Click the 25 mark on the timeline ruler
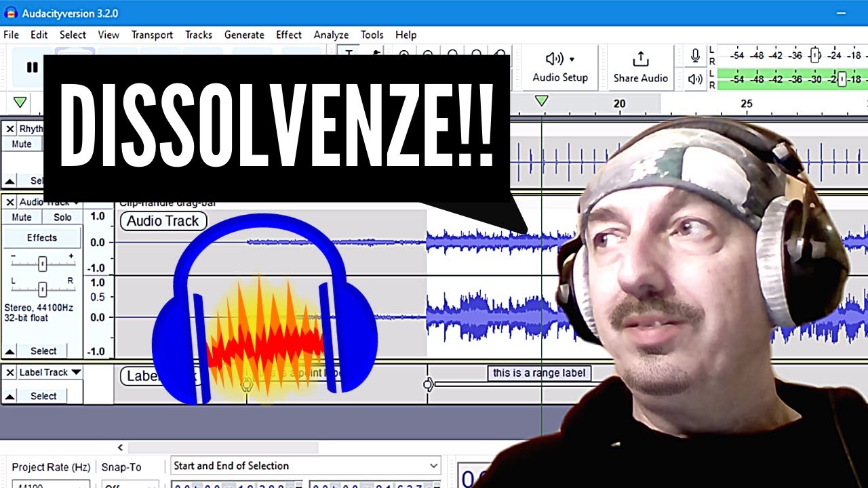Viewport: 868px width, 488px height. (x=747, y=104)
